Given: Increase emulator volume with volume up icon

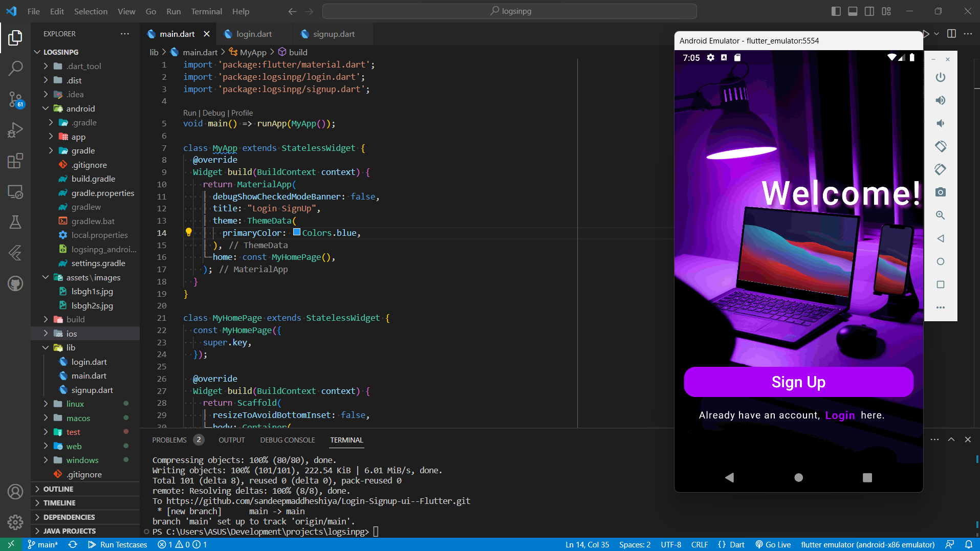Looking at the screenshot, I should [x=941, y=100].
